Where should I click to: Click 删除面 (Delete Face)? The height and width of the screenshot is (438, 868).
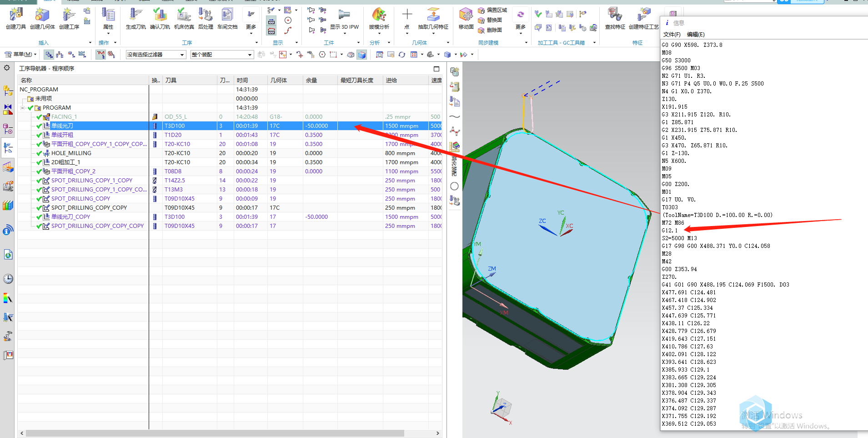490,30
